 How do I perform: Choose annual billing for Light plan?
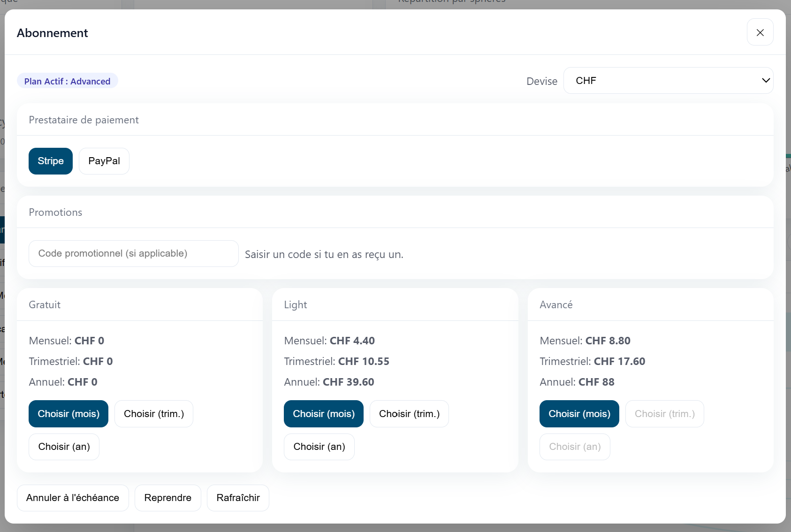coord(319,447)
